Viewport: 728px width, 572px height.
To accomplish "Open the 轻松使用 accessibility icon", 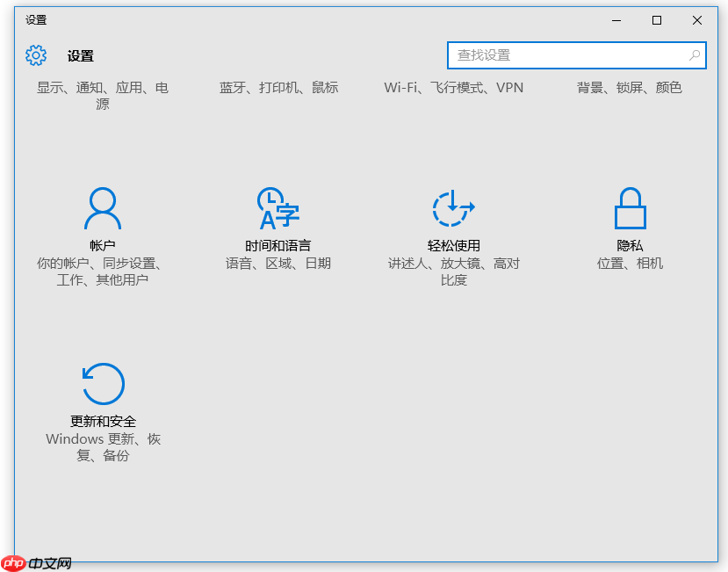I will coord(453,208).
